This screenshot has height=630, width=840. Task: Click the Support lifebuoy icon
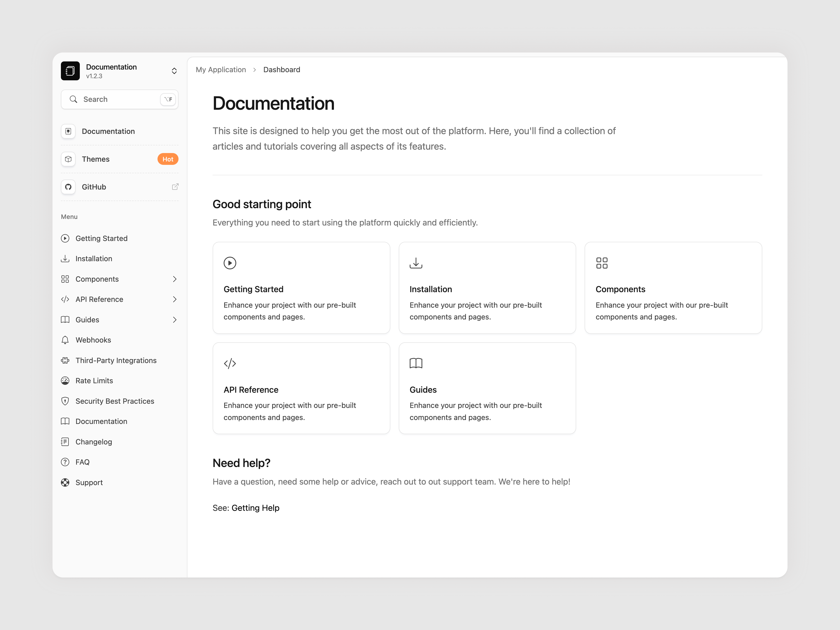click(65, 482)
